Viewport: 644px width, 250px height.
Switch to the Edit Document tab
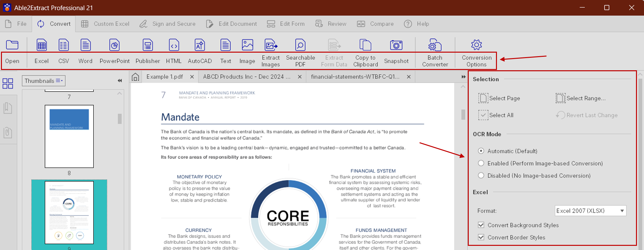tap(231, 24)
